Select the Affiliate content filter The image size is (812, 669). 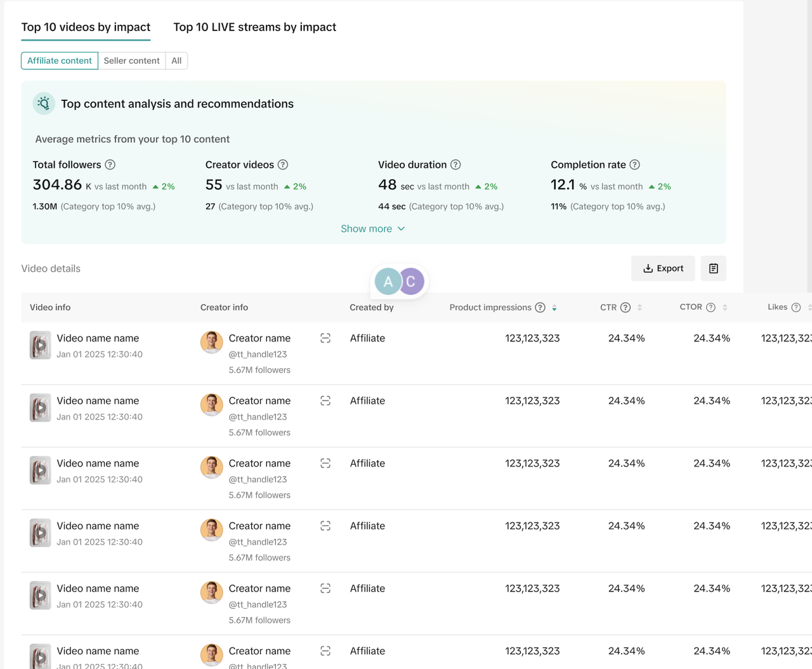(x=60, y=61)
